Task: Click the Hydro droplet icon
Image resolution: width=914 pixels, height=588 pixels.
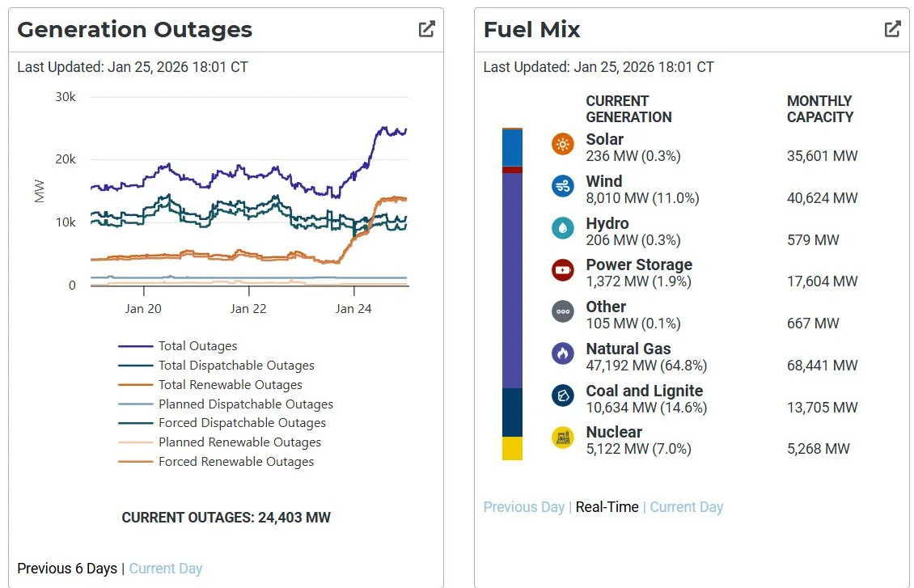Action: [563, 227]
